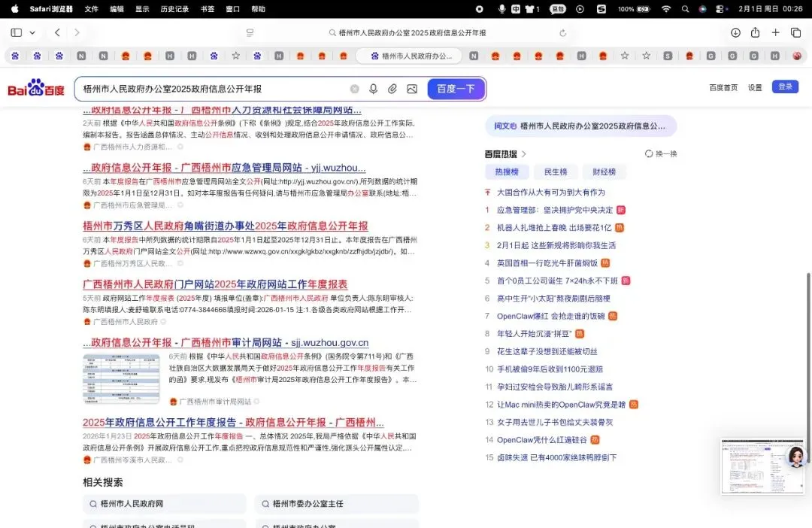Open hot item OpenClaw爆红 会抢走谁的饭碗
Viewport: 812px width, 528px height.
550,316
